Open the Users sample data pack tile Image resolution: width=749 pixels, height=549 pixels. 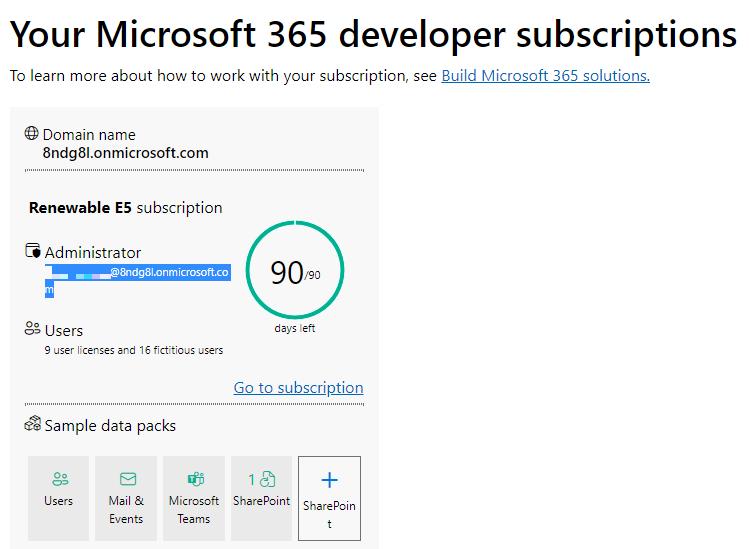tap(58, 498)
